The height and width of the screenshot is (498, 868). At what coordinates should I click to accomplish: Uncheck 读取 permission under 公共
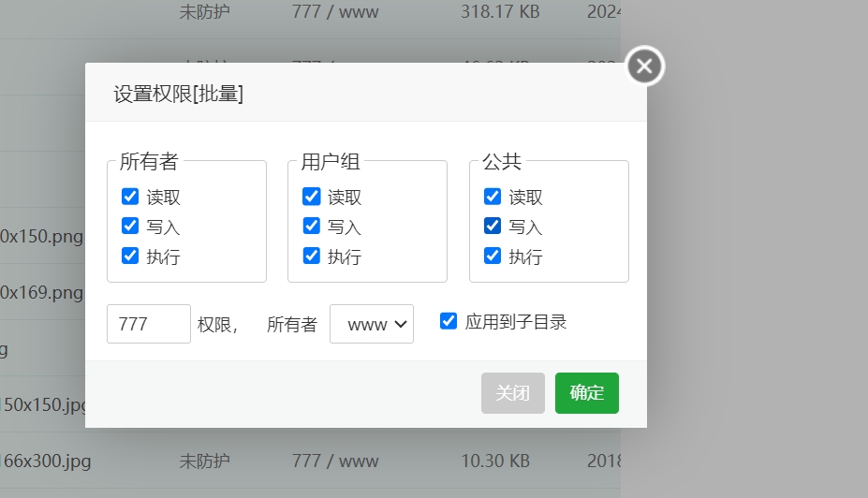click(493, 197)
